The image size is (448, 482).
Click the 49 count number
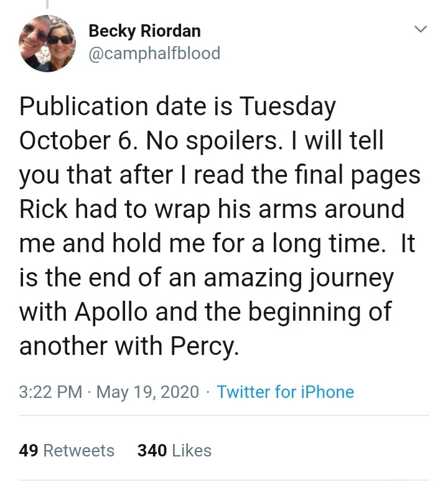point(28,450)
